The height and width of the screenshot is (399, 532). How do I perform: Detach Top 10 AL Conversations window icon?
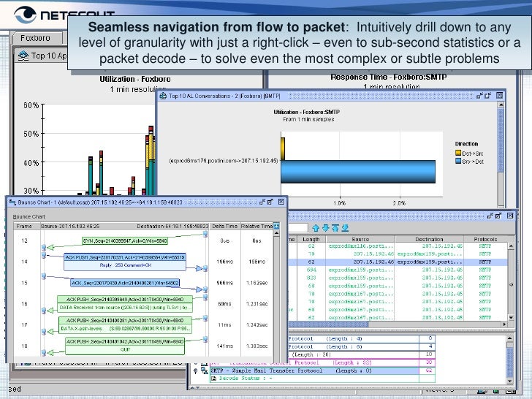click(479, 96)
